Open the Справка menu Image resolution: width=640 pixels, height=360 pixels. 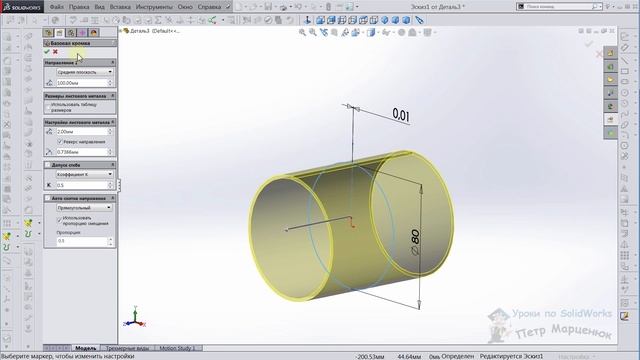point(209,7)
